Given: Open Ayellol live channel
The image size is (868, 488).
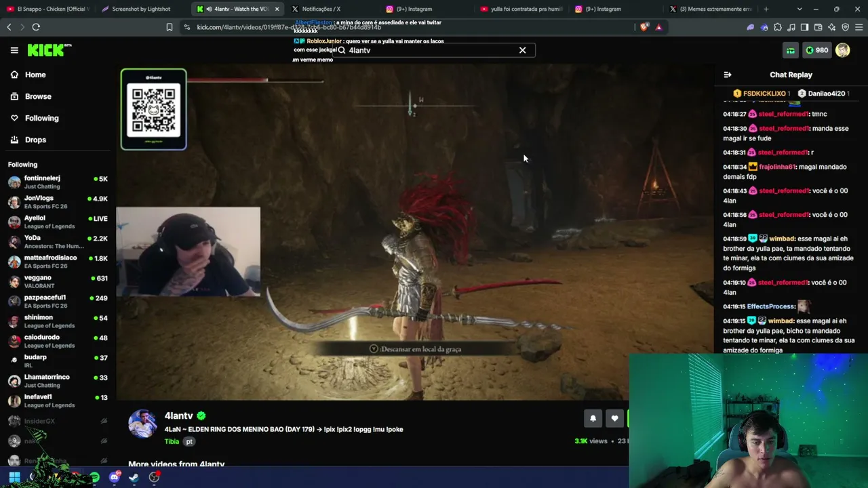Looking at the screenshot, I should point(58,222).
